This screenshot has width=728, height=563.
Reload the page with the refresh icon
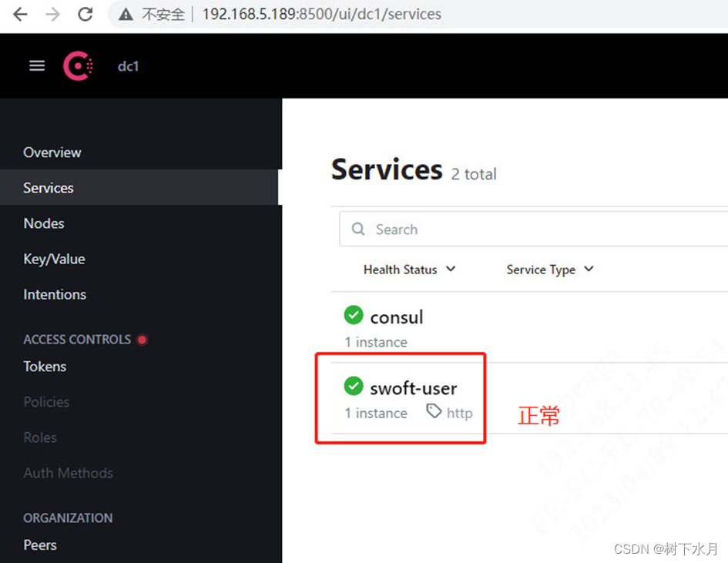click(x=85, y=15)
